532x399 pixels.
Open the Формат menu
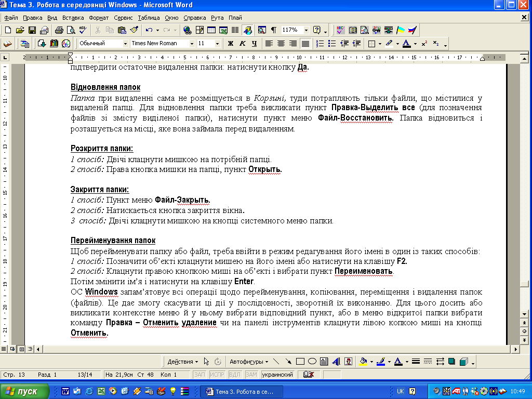[x=99, y=18]
